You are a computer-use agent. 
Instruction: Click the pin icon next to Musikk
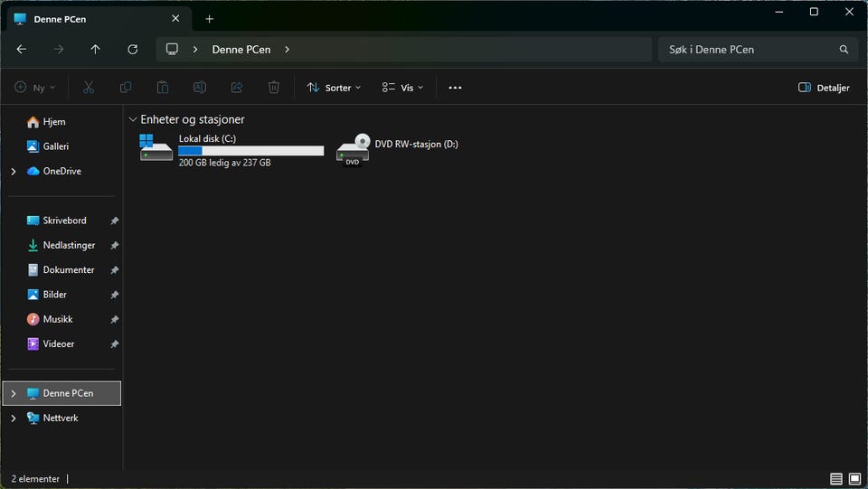114,319
